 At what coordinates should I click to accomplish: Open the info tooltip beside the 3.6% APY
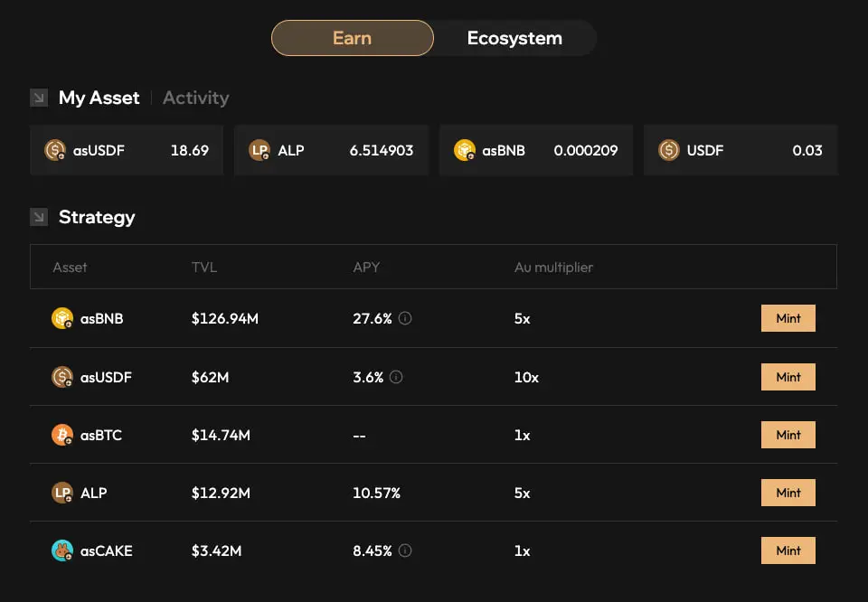398,377
